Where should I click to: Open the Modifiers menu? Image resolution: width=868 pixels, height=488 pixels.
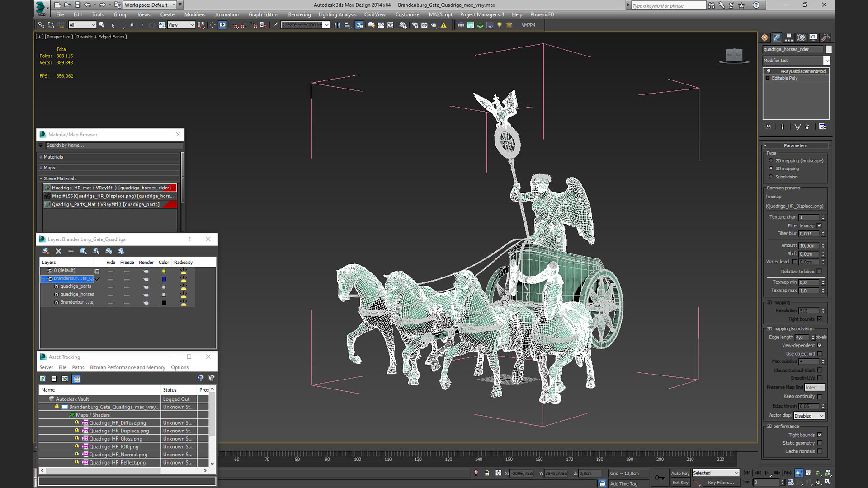pyautogui.click(x=195, y=14)
